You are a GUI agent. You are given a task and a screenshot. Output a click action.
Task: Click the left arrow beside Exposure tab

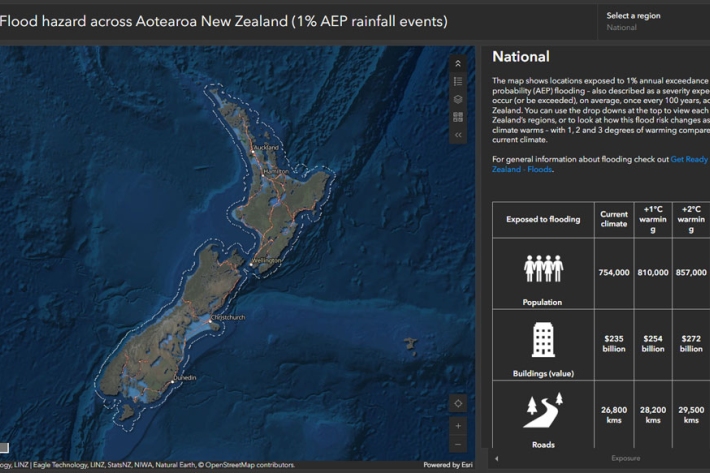[498, 458]
